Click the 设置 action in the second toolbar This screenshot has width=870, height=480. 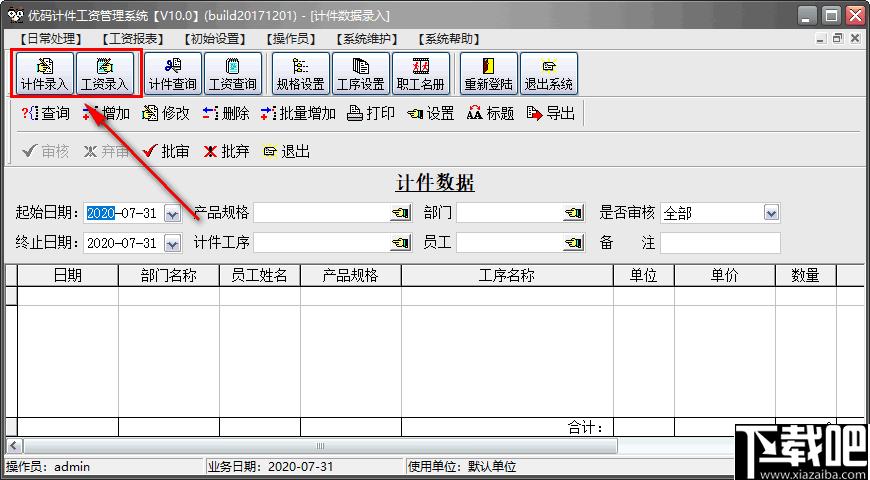tap(431, 113)
